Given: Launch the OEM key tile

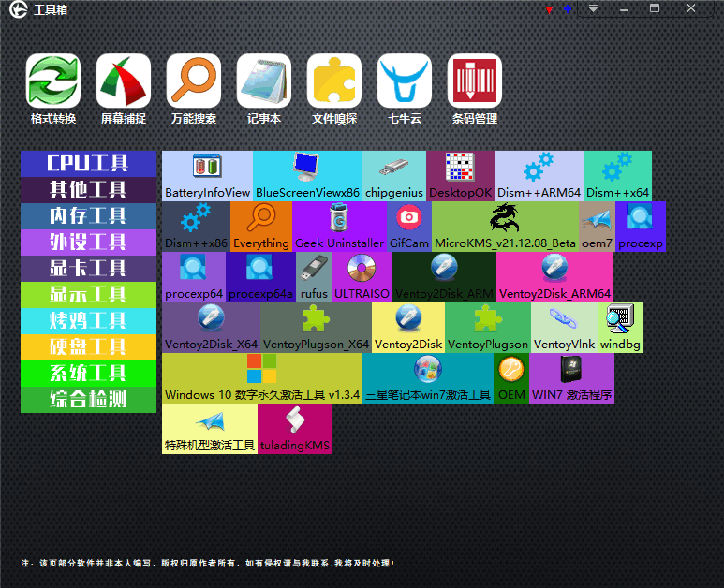Looking at the screenshot, I should click(x=511, y=378).
